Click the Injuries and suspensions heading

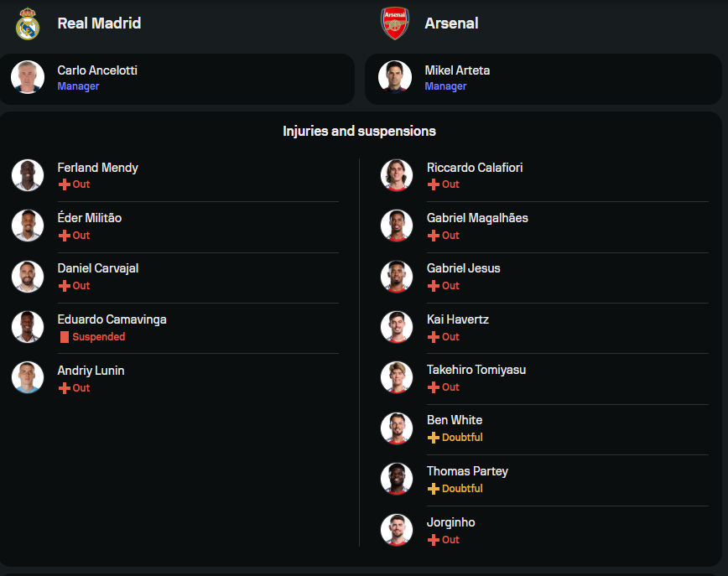click(359, 132)
